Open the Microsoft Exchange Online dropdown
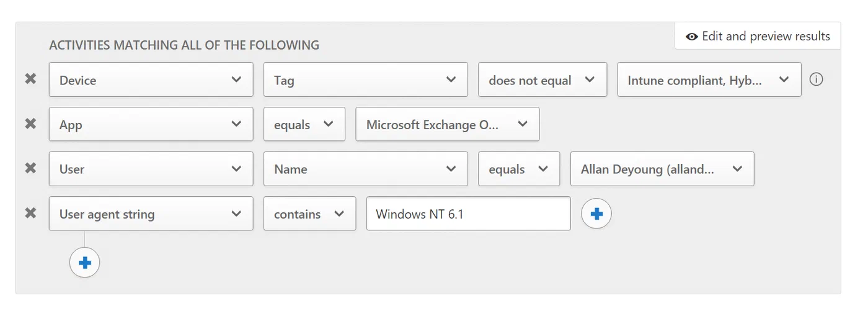Image resolution: width=868 pixels, height=321 pixels. pos(448,124)
